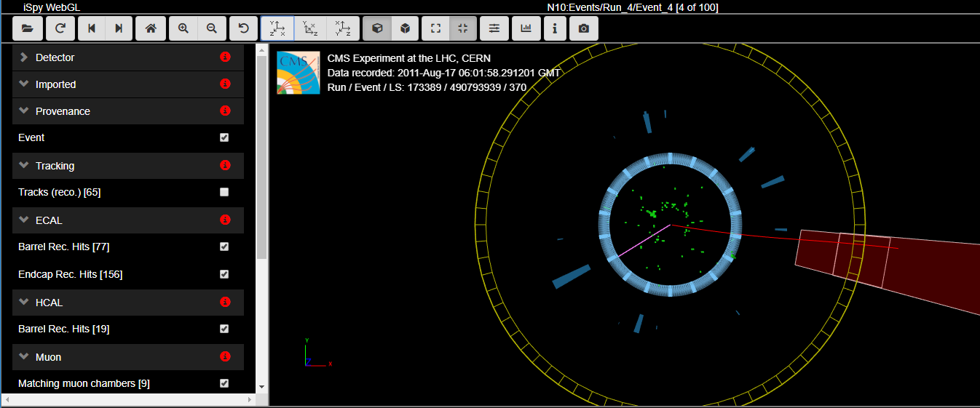Take a screenshot with the camera icon
This screenshot has height=408, width=980.
pyautogui.click(x=583, y=28)
